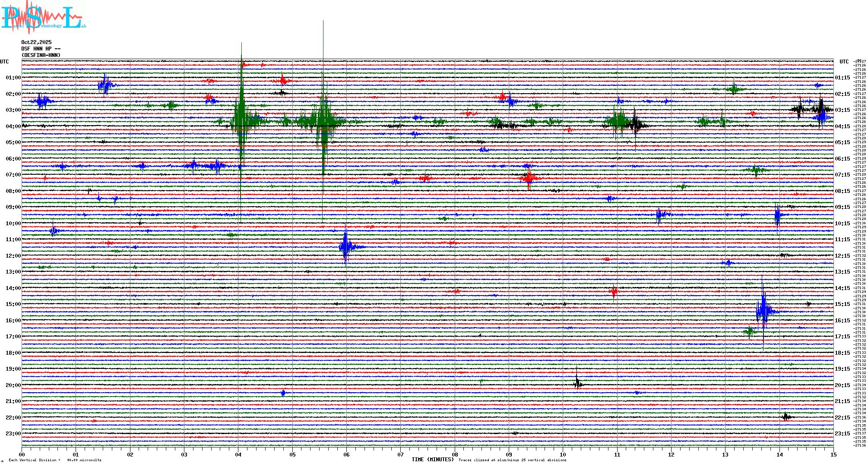868x466 pixels.
Task: Click the TIME (MINUTES) axis title
Action: (432, 460)
